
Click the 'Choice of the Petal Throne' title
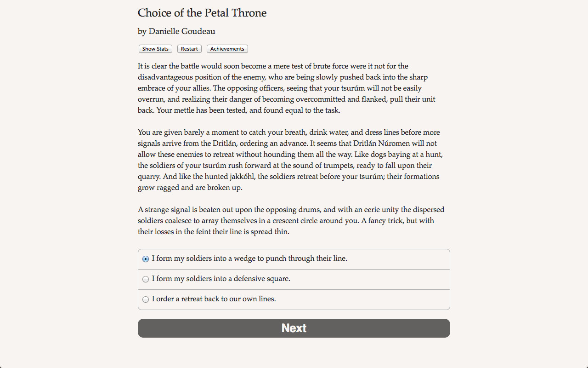[x=202, y=13]
